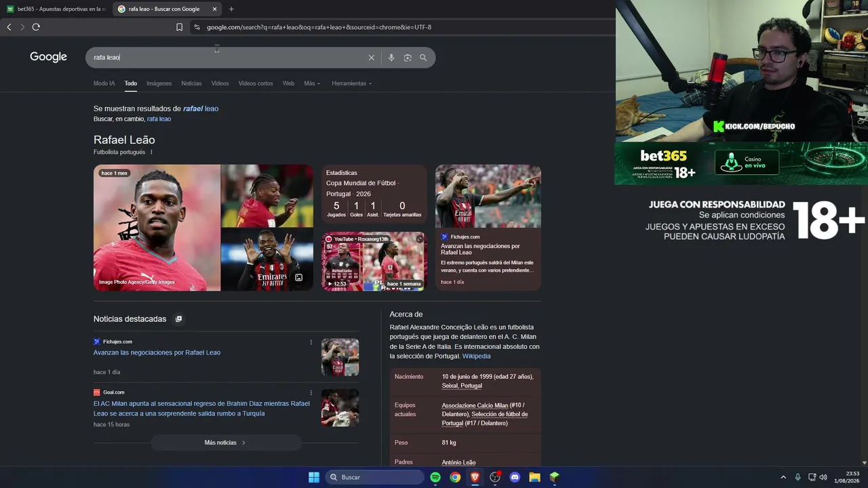
Task: Search instead for 'rafa leao' link
Action: (159, 119)
